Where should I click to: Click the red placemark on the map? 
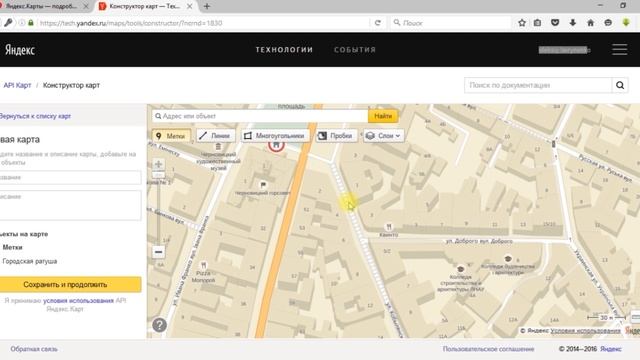[x=276, y=145]
